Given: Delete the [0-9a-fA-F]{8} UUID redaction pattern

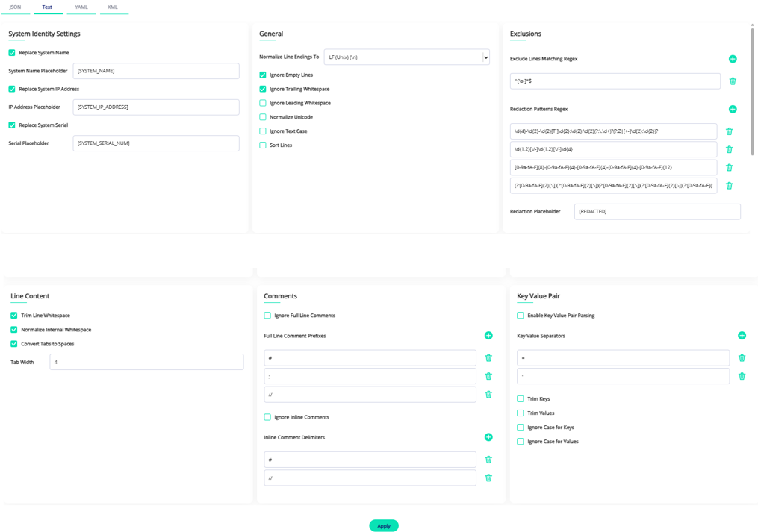Looking at the screenshot, I should tap(729, 168).
